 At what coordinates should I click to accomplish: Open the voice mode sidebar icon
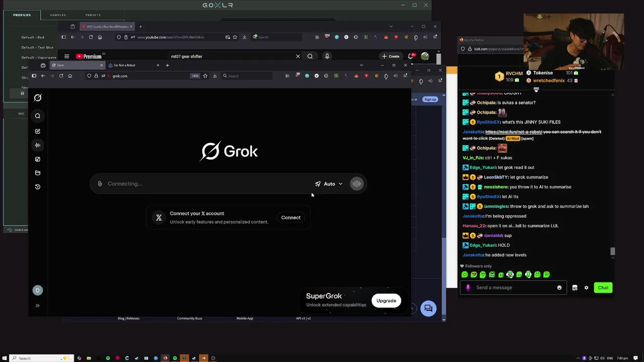tap(38, 145)
